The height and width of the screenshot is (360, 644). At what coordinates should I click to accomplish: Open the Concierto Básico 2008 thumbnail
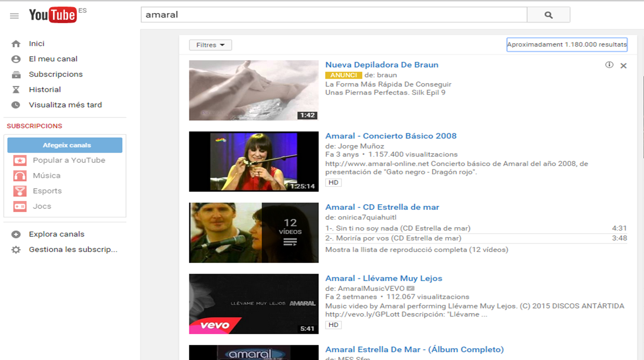tap(254, 161)
